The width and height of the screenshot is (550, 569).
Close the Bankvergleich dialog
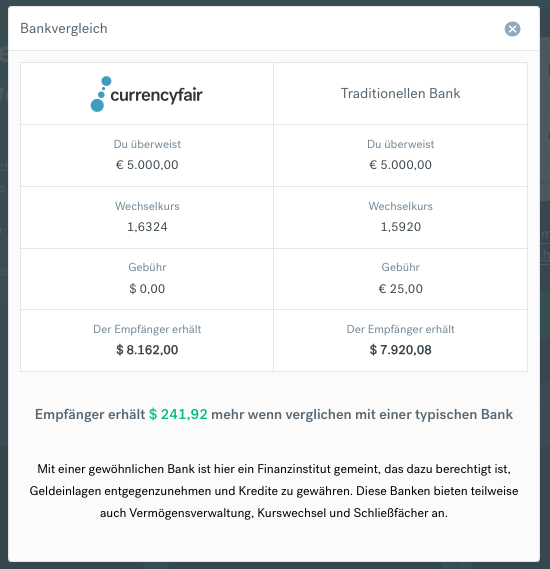point(512,29)
